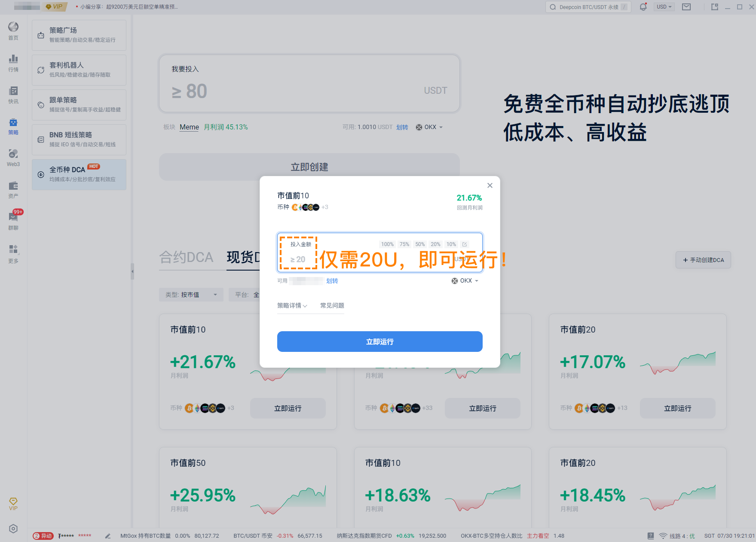This screenshot has height=542, width=756.
Task: Select 100% amount preset
Action: [x=387, y=244]
